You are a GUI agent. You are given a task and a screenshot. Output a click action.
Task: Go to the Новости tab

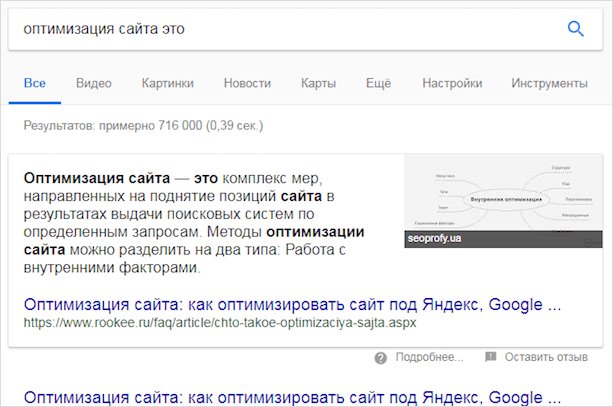point(247,83)
